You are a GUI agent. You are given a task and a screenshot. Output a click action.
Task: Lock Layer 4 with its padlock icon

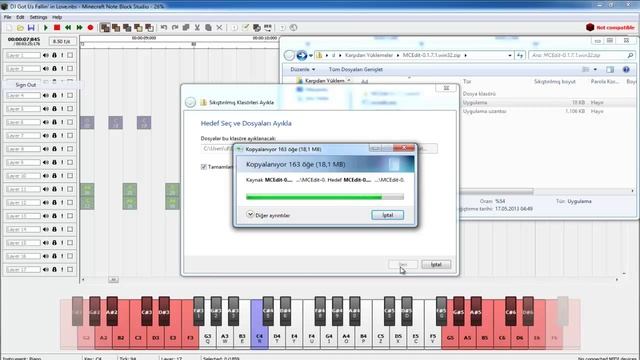pyautogui.click(x=54, y=96)
